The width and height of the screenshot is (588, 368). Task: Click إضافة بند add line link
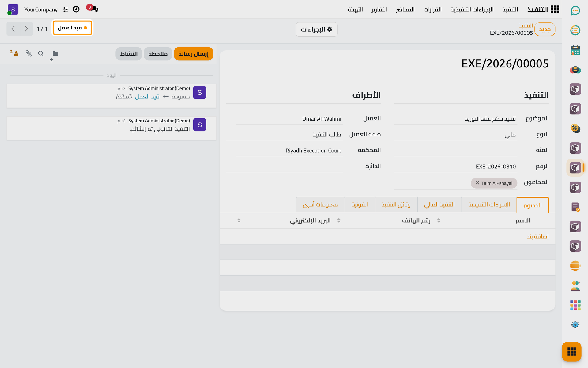click(x=537, y=236)
